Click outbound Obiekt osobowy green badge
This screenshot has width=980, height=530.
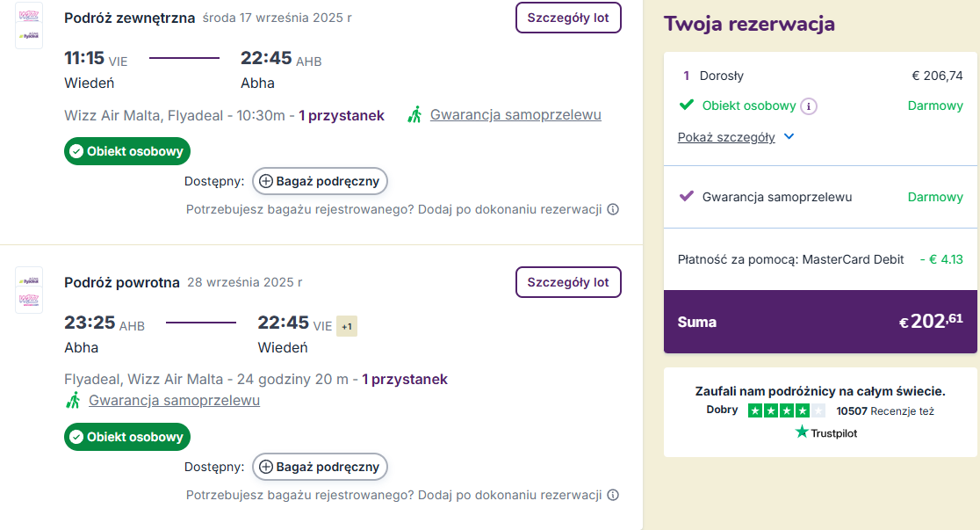click(x=127, y=151)
